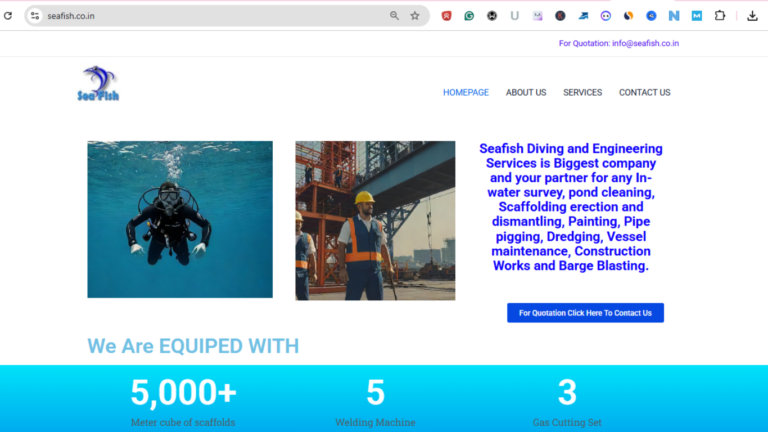768x432 pixels.
Task: Click 'Meter cube of scaffolds' label
Action: point(183,422)
